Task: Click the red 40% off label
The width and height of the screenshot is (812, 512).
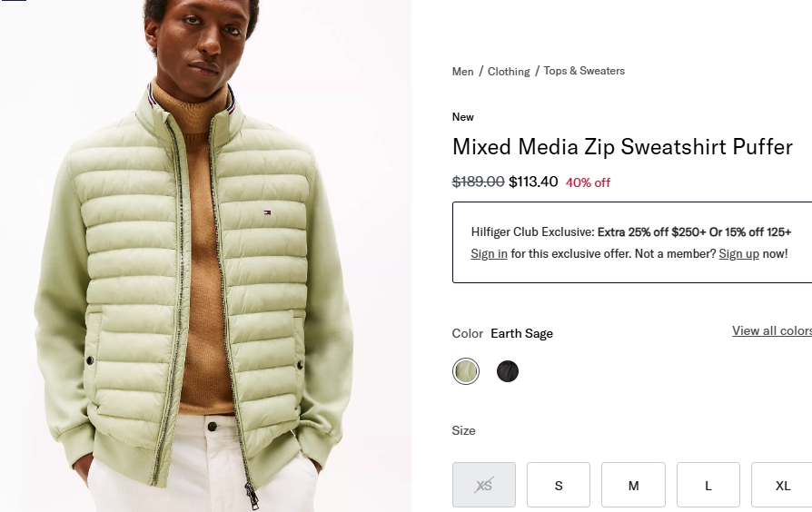Action: [x=588, y=182]
